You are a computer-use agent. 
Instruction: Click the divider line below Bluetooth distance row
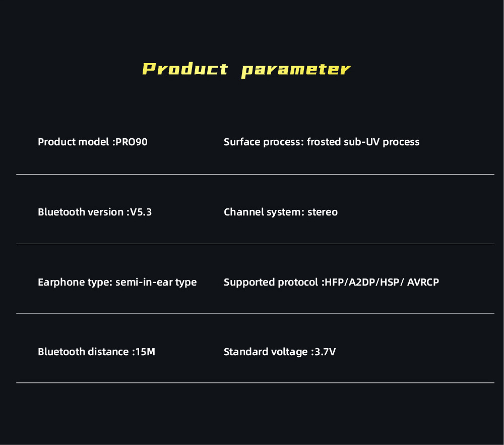255,383
